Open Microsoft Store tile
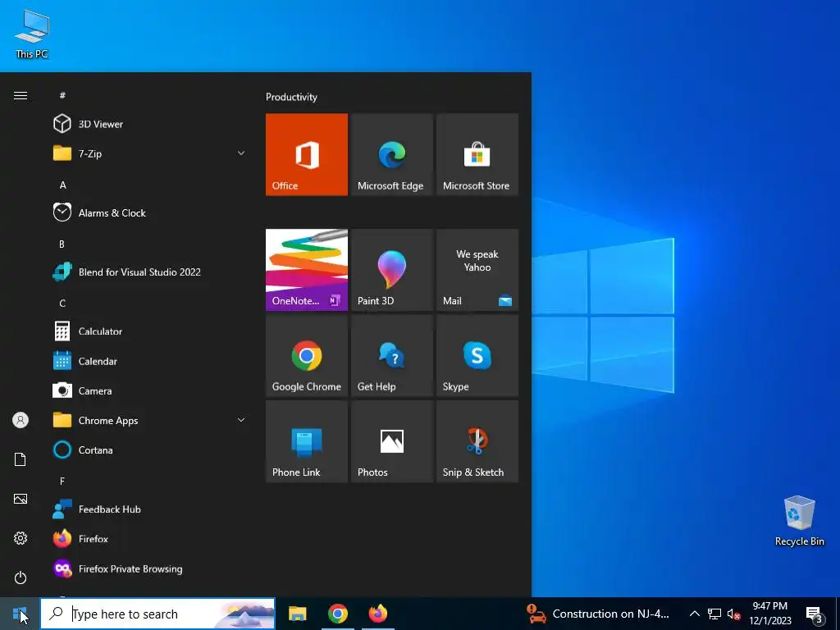 coord(477,154)
